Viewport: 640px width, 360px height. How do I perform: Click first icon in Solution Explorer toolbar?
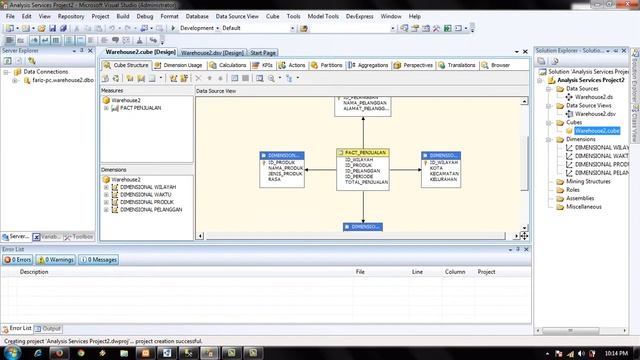click(x=541, y=61)
